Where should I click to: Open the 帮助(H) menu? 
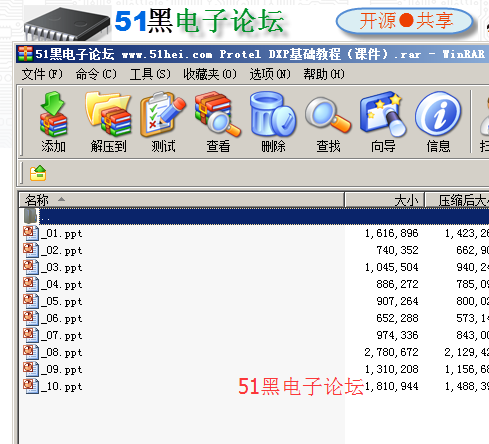pyautogui.click(x=324, y=74)
